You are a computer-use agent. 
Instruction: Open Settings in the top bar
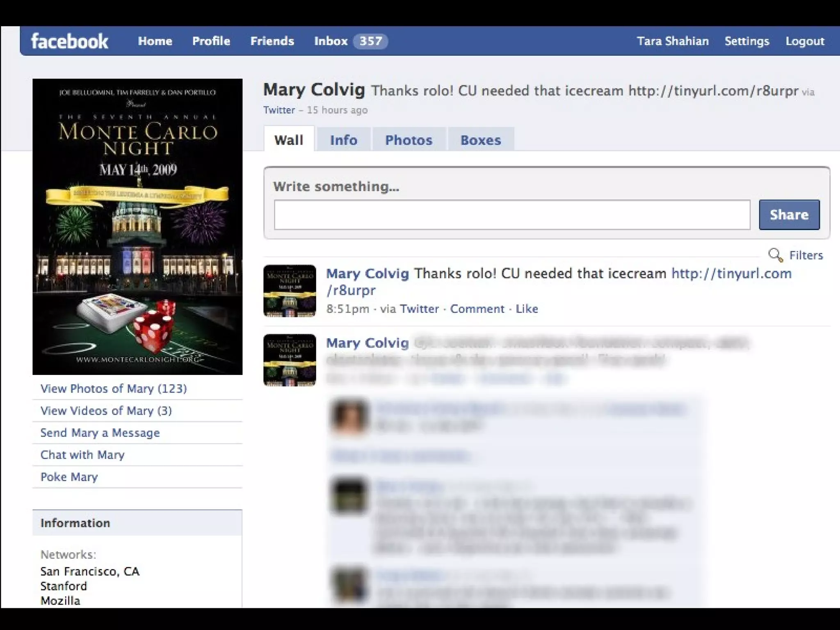[x=746, y=41]
